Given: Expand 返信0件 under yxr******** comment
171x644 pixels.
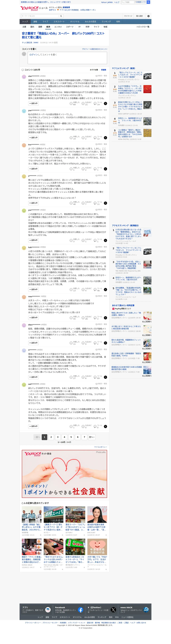Looking at the screenshot, I should point(34,240).
